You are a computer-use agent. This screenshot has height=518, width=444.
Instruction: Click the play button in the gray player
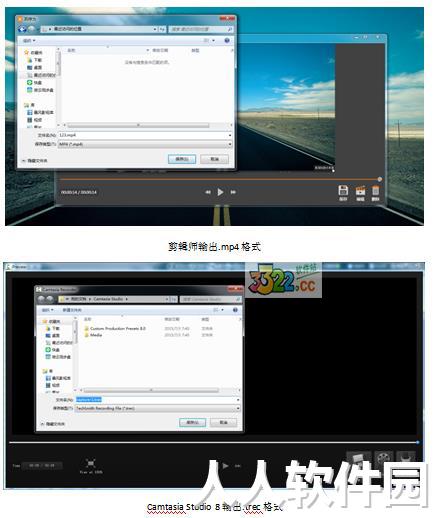(220, 192)
